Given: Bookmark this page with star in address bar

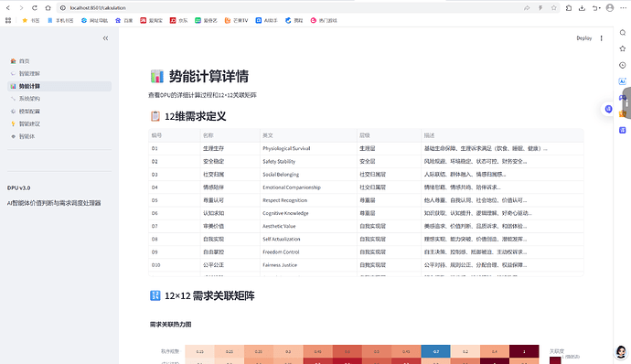Looking at the screenshot, I should [x=554, y=7].
